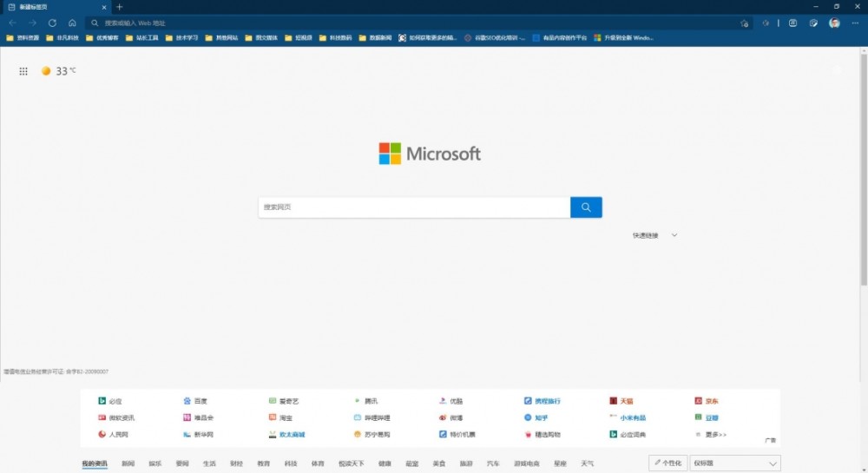Screen dimensions: 868x473
Task: Open the user profile avatar
Action: point(834,23)
